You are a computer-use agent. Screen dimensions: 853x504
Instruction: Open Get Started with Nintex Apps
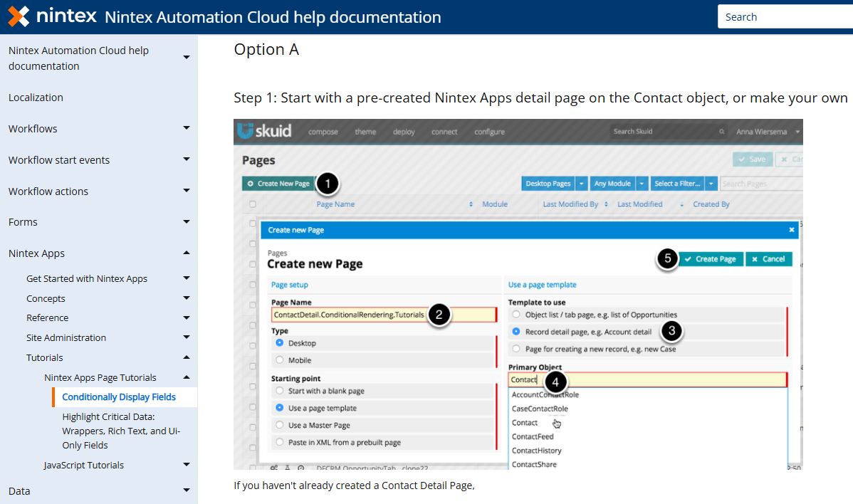(x=86, y=278)
